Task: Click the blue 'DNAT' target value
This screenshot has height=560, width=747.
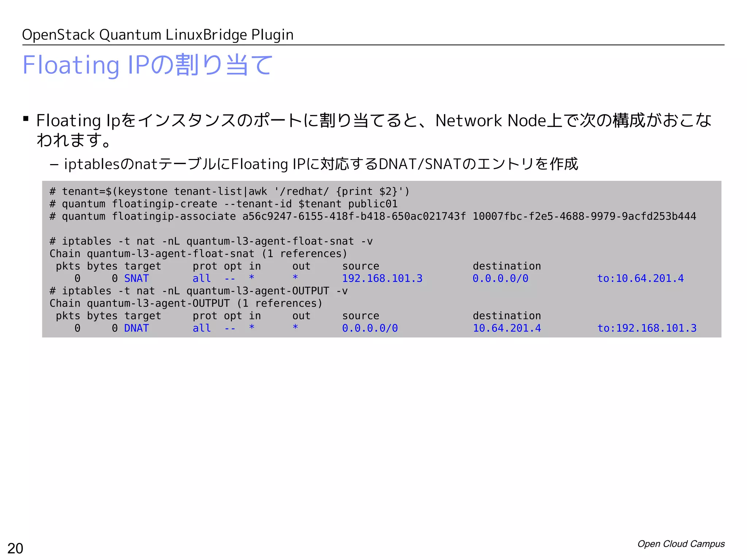Action: tap(136, 328)
